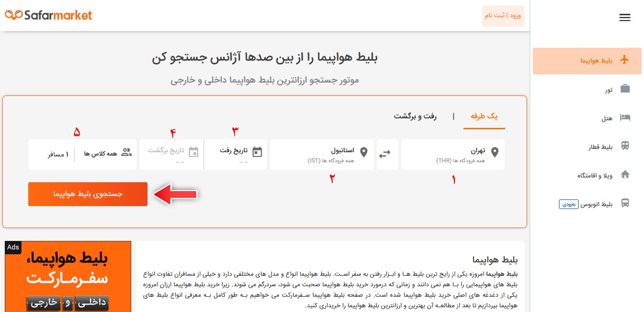Switch to یک طرفه tab
The image size is (644, 312).
pos(484,116)
